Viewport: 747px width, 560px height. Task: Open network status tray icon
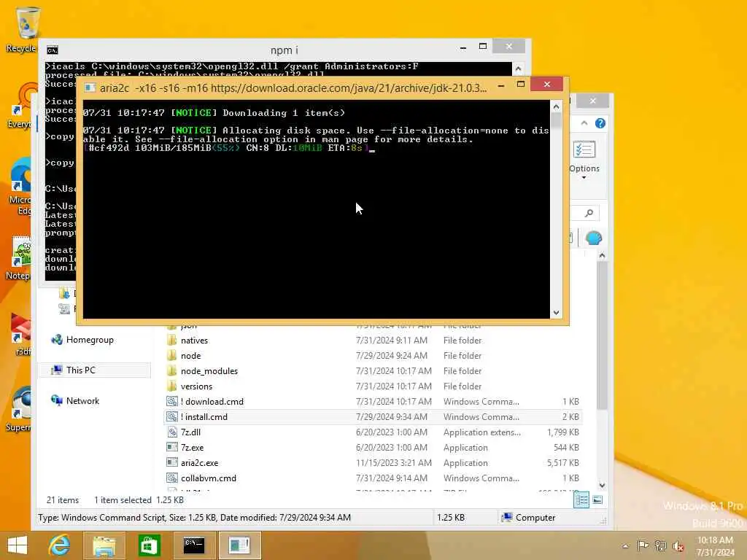(660, 545)
